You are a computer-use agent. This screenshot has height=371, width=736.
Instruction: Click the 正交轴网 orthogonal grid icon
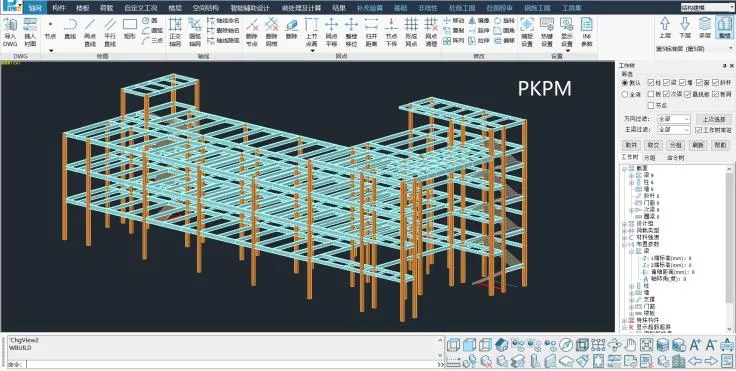click(x=175, y=32)
